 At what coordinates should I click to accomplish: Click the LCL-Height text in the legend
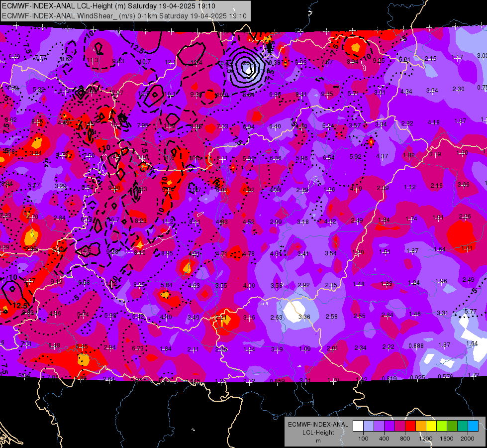(x=318, y=433)
